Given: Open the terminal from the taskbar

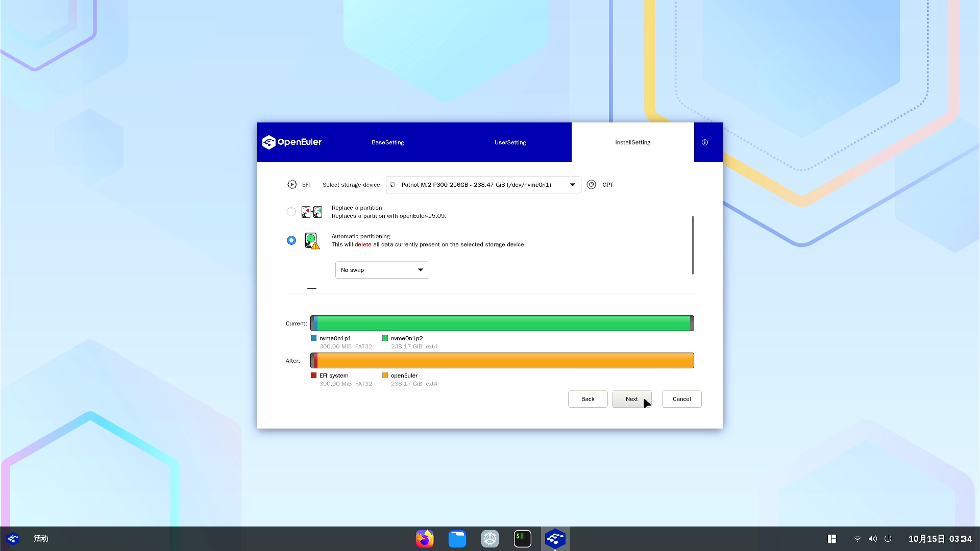Looking at the screenshot, I should 522,539.
